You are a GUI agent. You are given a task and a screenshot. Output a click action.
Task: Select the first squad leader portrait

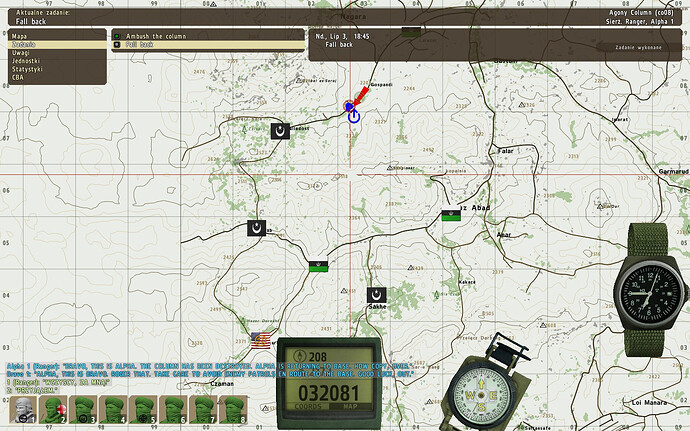pos(20,409)
